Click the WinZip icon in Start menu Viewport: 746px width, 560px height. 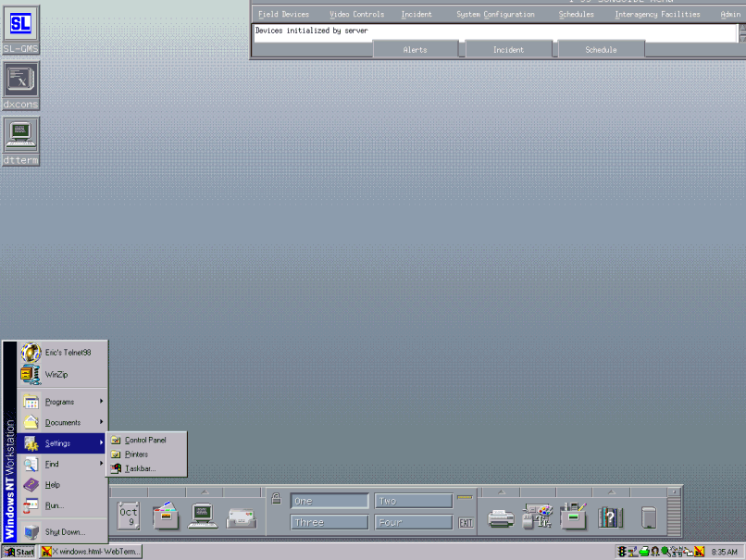(x=56, y=375)
